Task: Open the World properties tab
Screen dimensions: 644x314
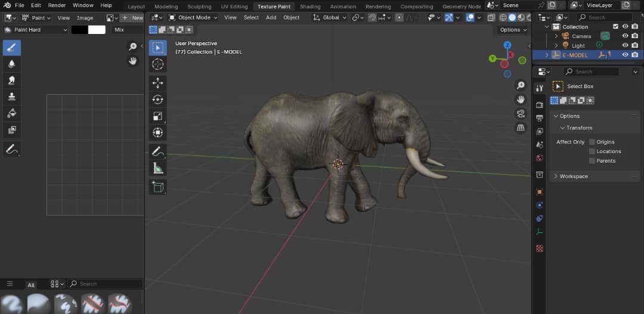Action: pyautogui.click(x=540, y=158)
